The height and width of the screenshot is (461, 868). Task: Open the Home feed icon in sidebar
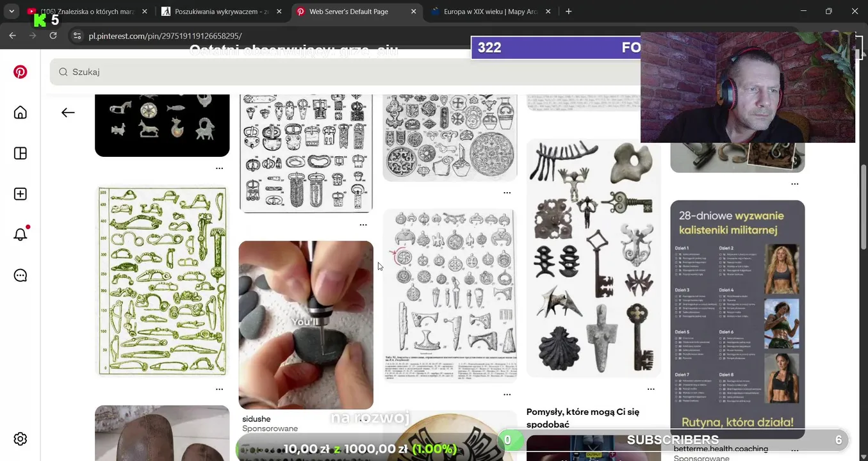[x=20, y=113]
